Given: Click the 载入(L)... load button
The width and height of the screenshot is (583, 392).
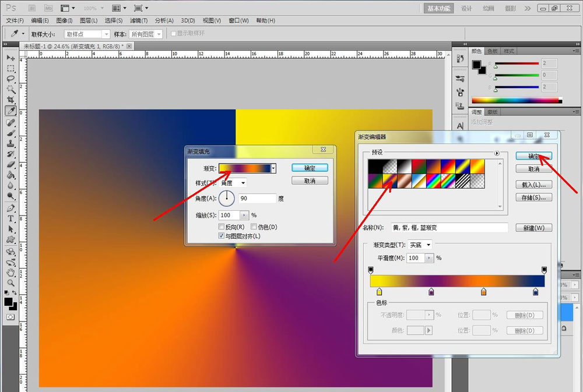Looking at the screenshot, I should (x=533, y=185).
